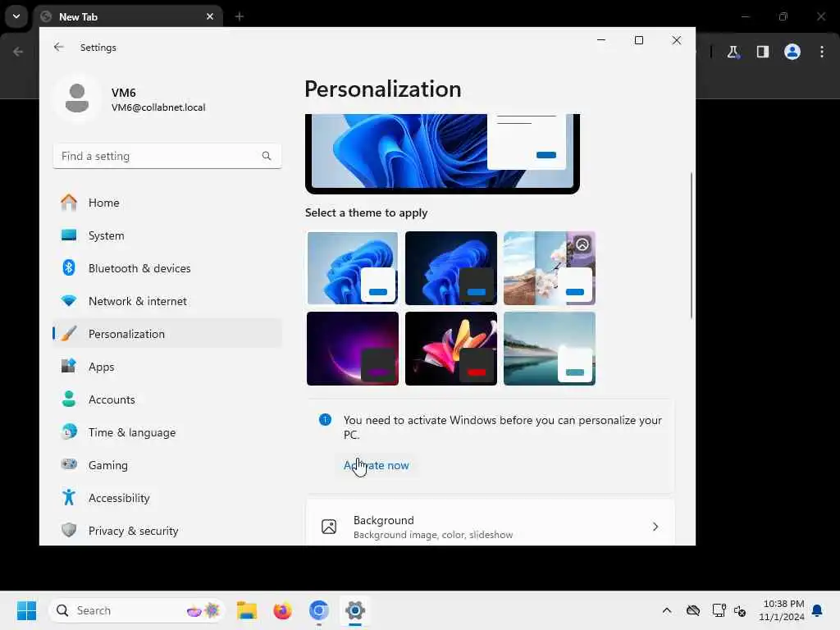The height and width of the screenshot is (630, 840).
Task: Open Time & language settings
Action: tap(167, 431)
